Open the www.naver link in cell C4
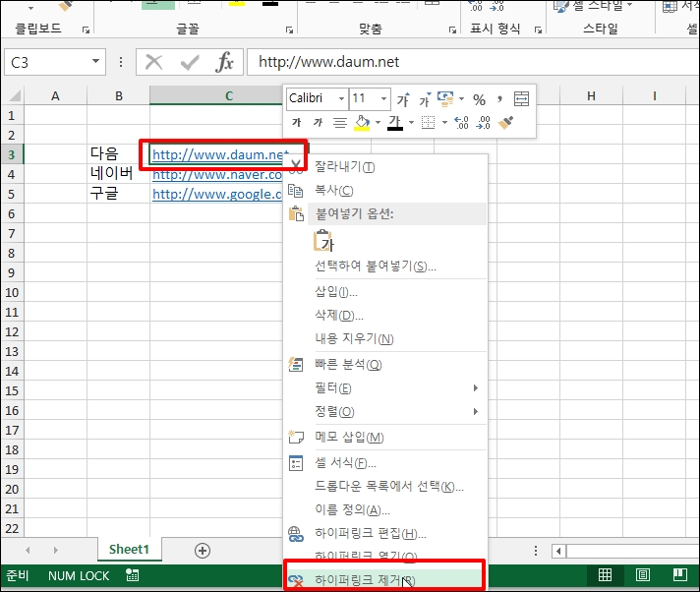The image size is (700, 592). (217, 174)
